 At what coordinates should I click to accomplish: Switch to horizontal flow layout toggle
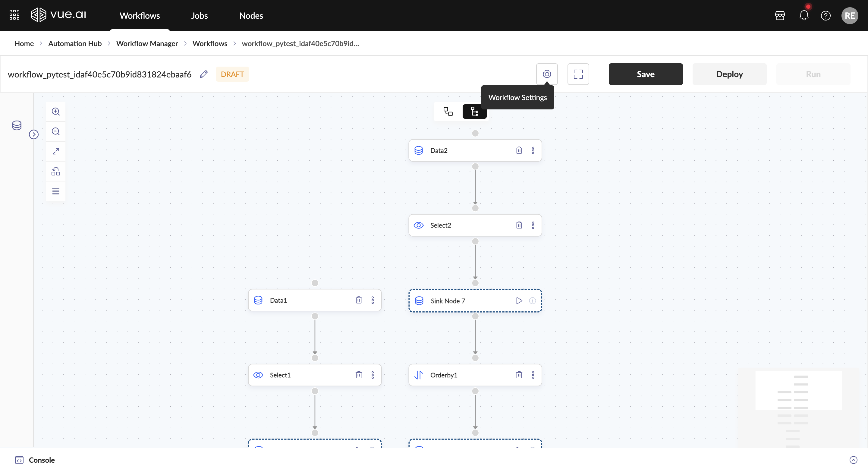448,112
